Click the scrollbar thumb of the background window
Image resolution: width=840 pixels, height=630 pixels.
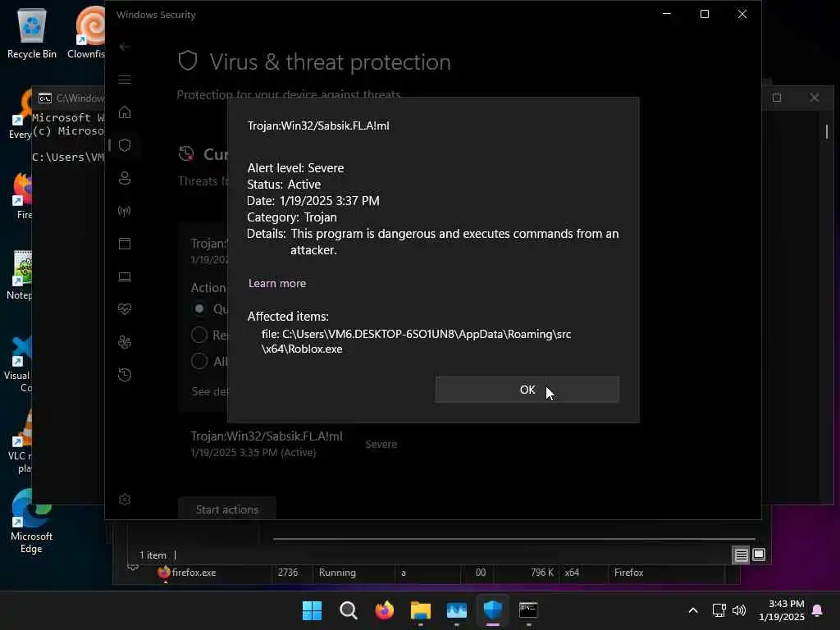pyautogui.click(x=827, y=131)
